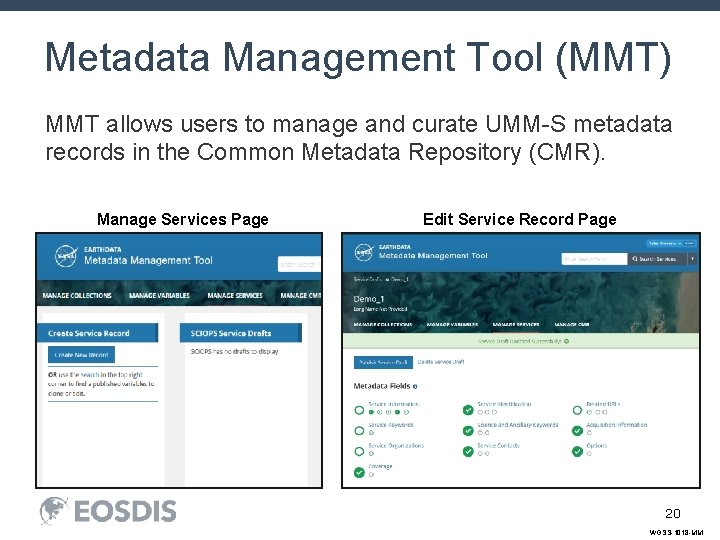Click the NASA logo on Manage Services page

click(66, 256)
